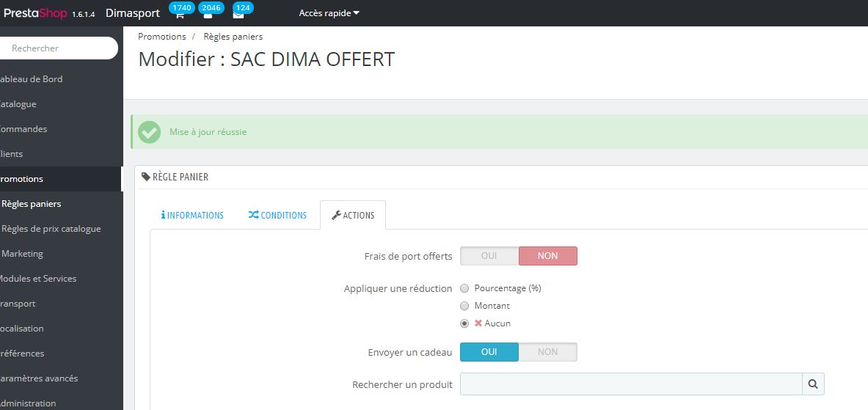The image size is (868, 410).
Task: Click the Règles paniers breadcrumb link
Action: 233,37
